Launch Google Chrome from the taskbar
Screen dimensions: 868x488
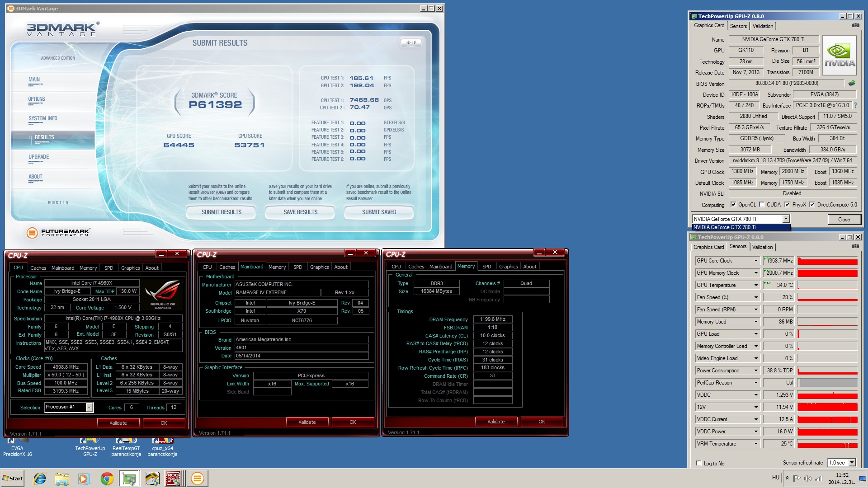pos(107,479)
